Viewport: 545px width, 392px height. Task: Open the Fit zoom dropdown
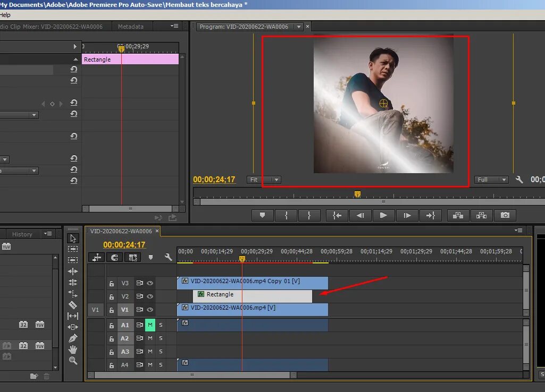tap(264, 180)
